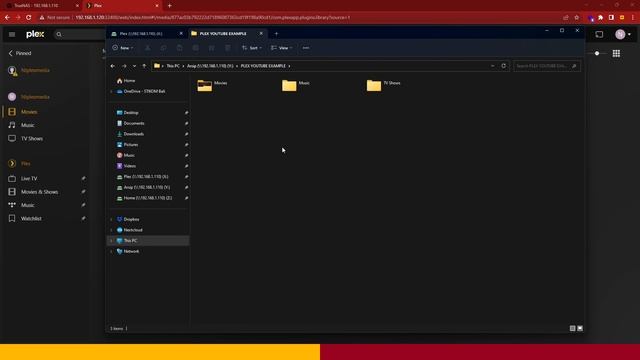Viewport: 640px width, 360px height.
Task: Unpin Desktop from Explorer quick access
Action: point(186,113)
